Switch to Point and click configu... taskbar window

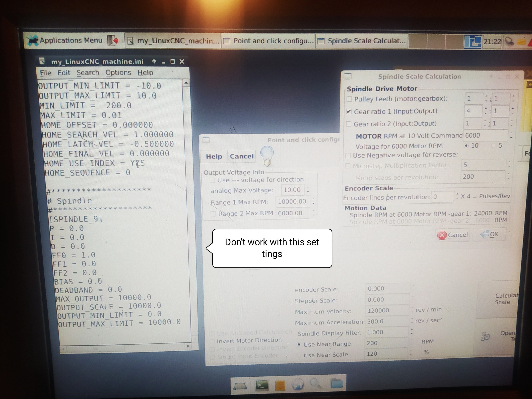[268, 41]
